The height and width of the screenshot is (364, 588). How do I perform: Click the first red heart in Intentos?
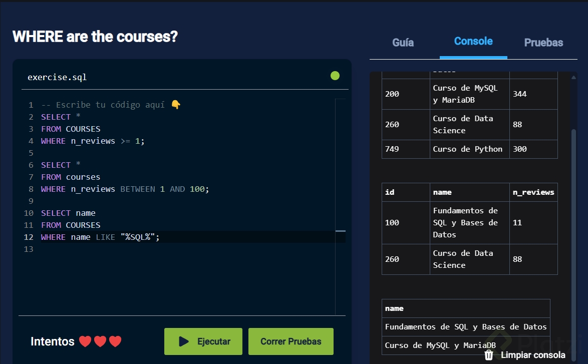[85, 341]
